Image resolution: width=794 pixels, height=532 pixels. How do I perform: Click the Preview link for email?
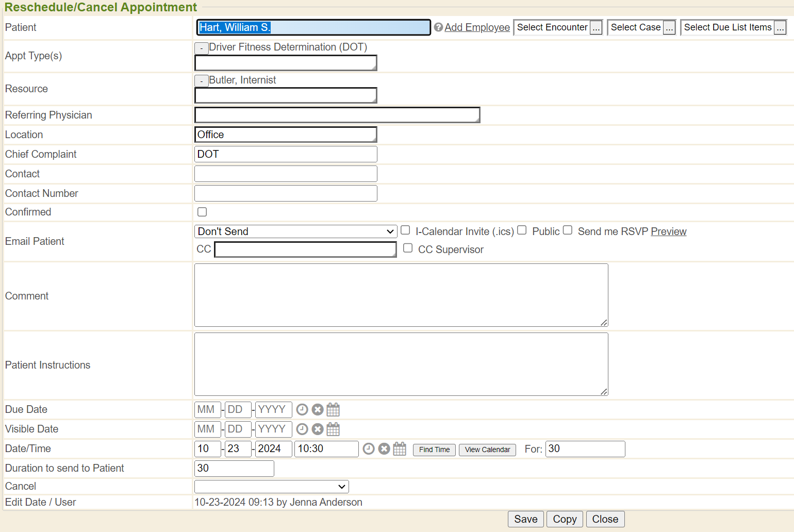pos(668,231)
